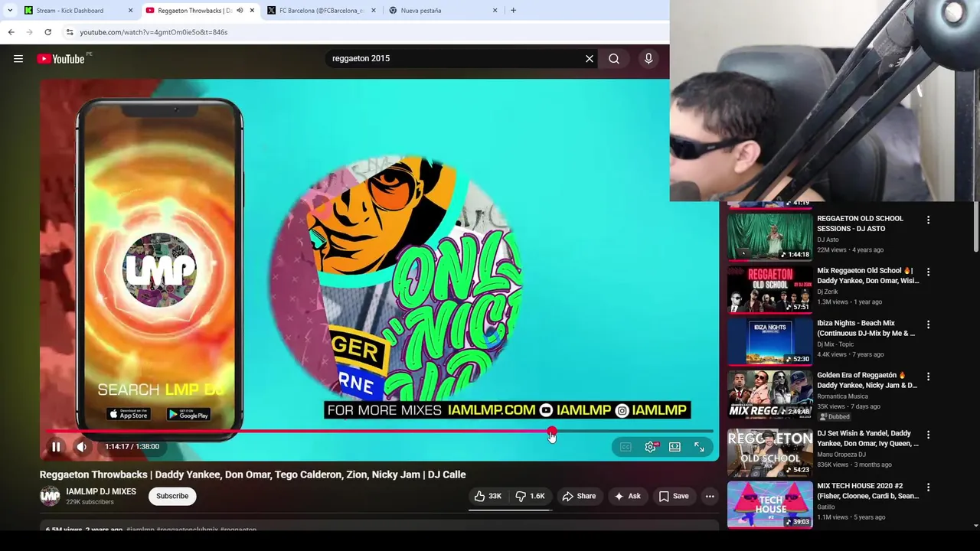Go forward in browser history

click(x=29, y=32)
